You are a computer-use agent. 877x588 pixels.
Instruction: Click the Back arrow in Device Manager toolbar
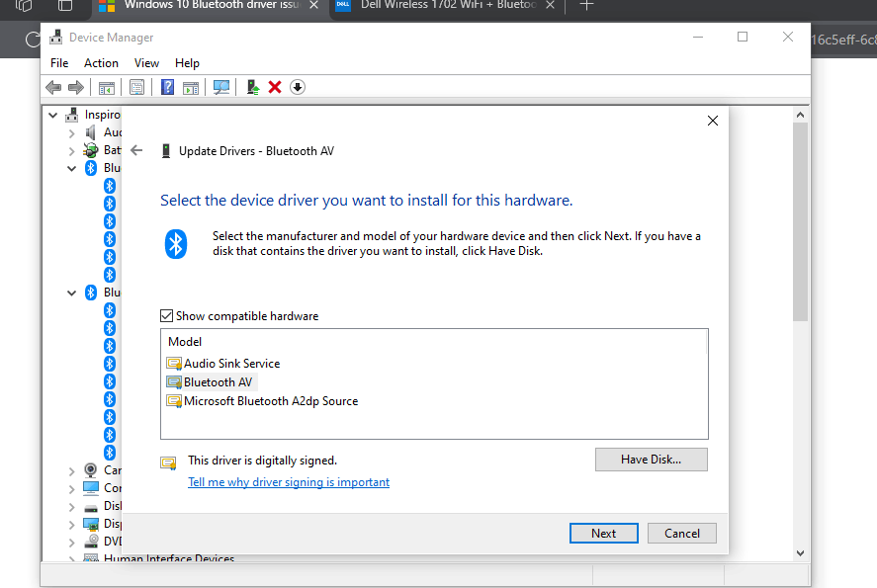tap(53, 87)
